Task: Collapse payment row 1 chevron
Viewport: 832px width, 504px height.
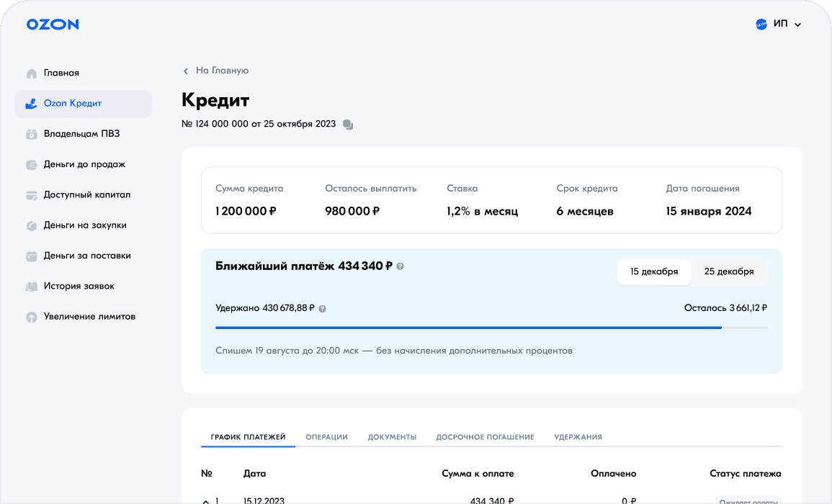Action: pyautogui.click(x=206, y=501)
